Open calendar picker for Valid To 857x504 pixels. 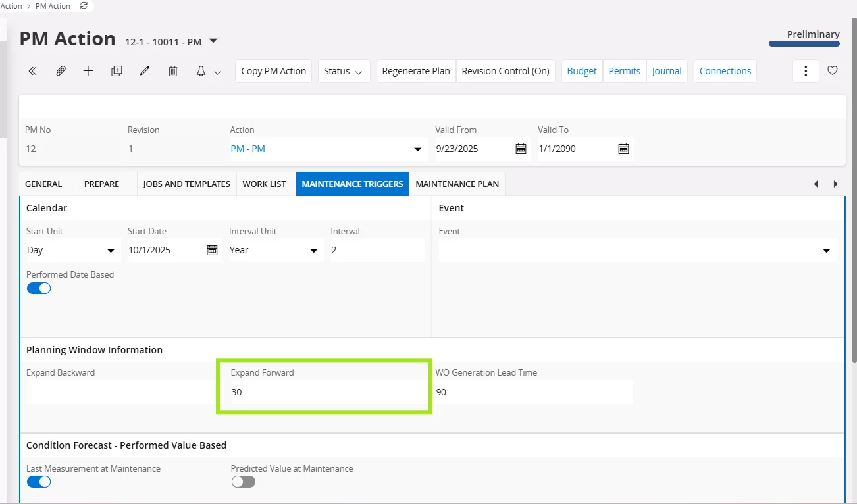point(623,149)
